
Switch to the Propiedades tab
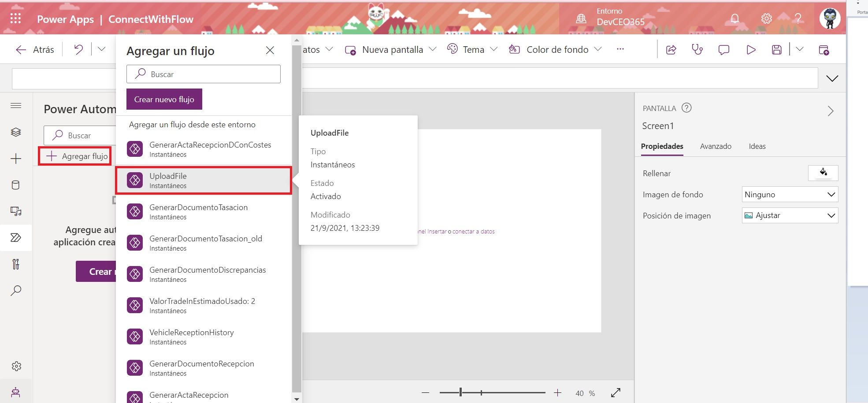click(x=662, y=146)
